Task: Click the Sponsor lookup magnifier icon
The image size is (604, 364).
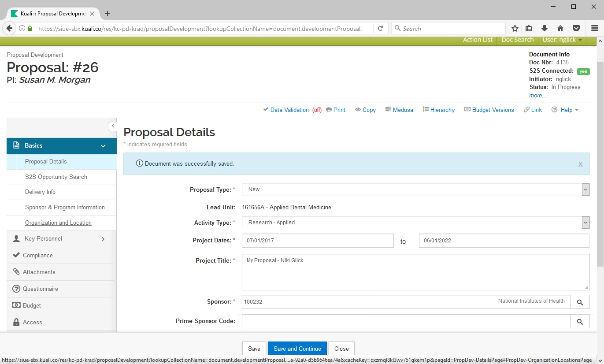Action: click(x=580, y=302)
